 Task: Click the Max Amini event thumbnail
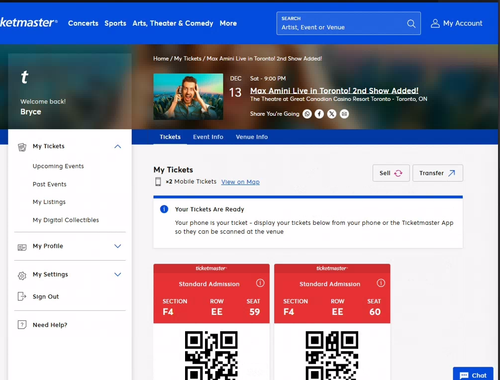pyautogui.click(x=188, y=97)
